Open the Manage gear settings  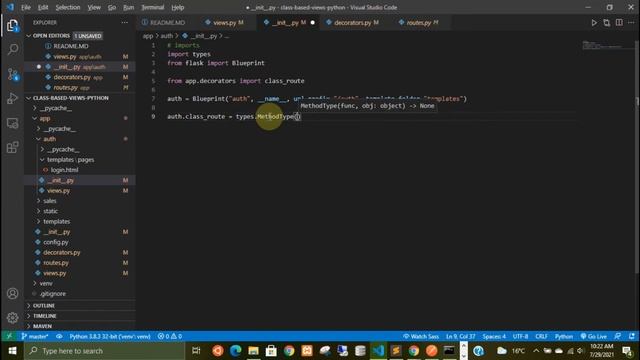[x=12, y=318]
